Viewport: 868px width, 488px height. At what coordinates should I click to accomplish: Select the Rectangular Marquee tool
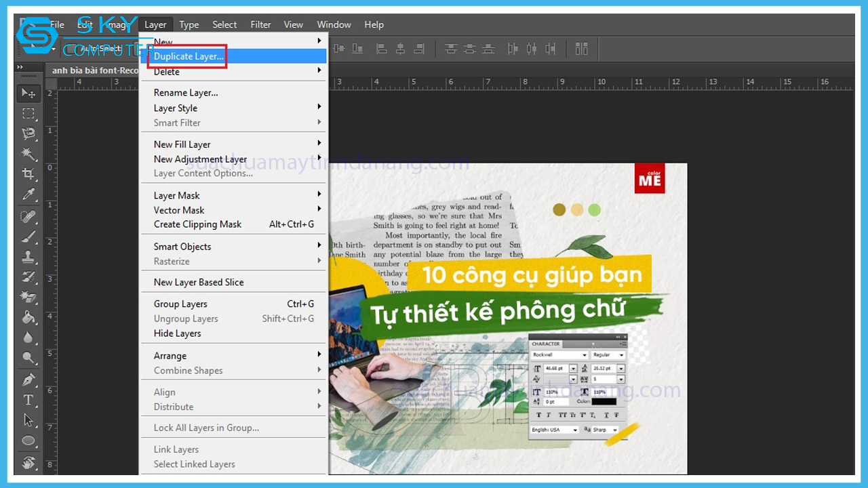[x=28, y=113]
